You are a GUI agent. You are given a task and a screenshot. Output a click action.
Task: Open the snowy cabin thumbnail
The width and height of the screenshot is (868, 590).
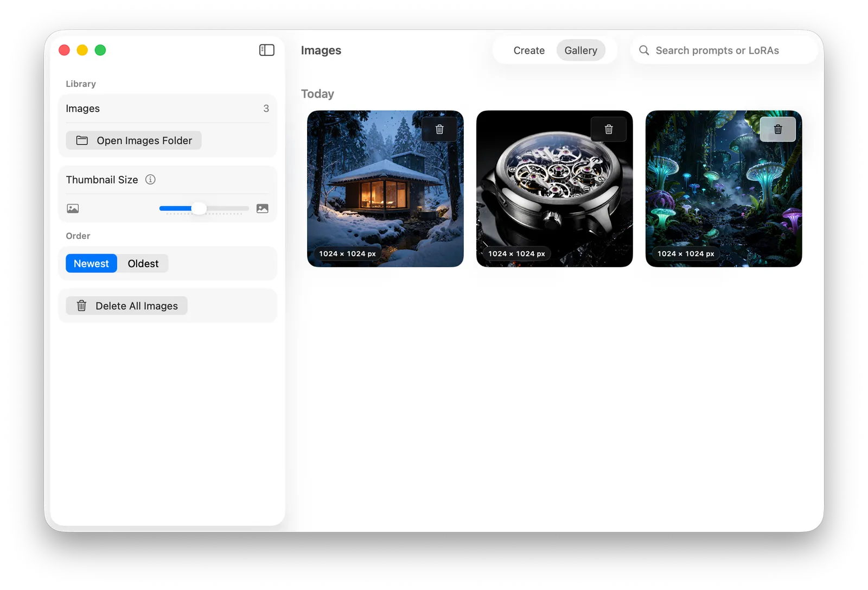pos(385,189)
